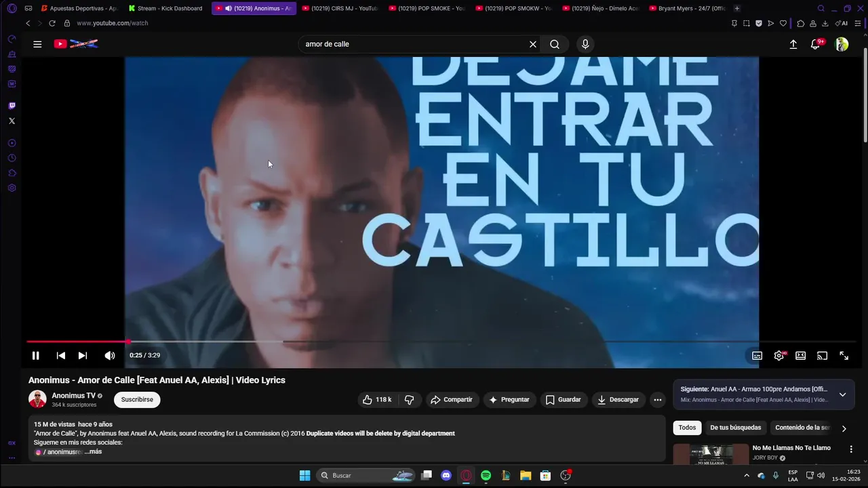The image size is (868, 488).
Task: Go back in browser history
Action: (28, 23)
